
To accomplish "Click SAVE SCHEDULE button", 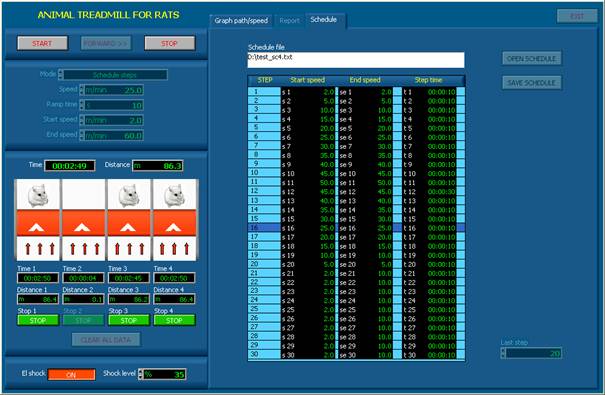I will pos(532,83).
